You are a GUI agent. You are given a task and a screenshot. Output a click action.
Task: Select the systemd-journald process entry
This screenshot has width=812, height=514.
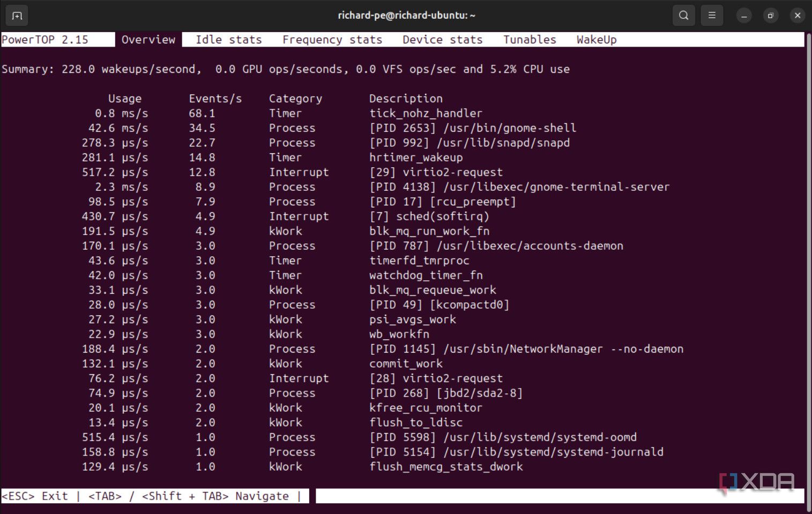click(x=516, y=452)
